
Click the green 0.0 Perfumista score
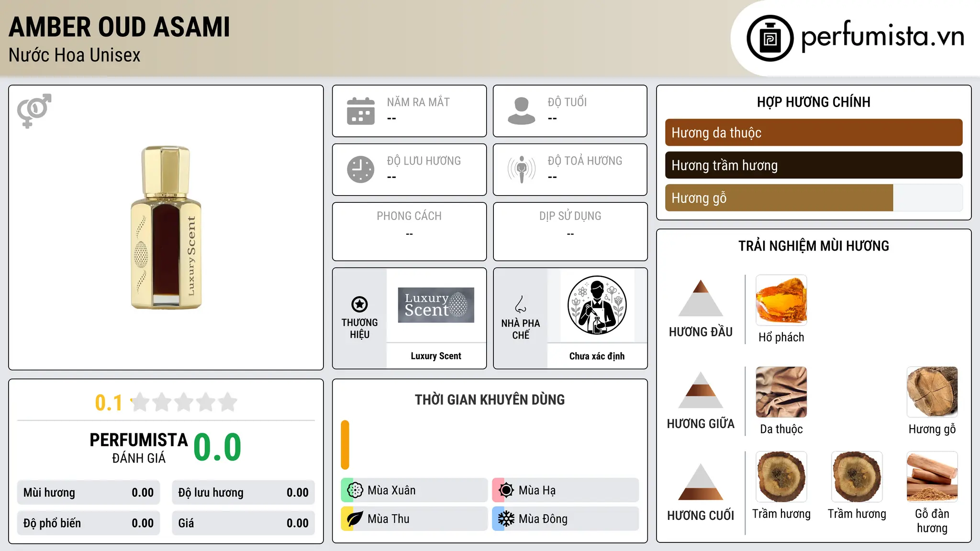[x=217, y=447]
